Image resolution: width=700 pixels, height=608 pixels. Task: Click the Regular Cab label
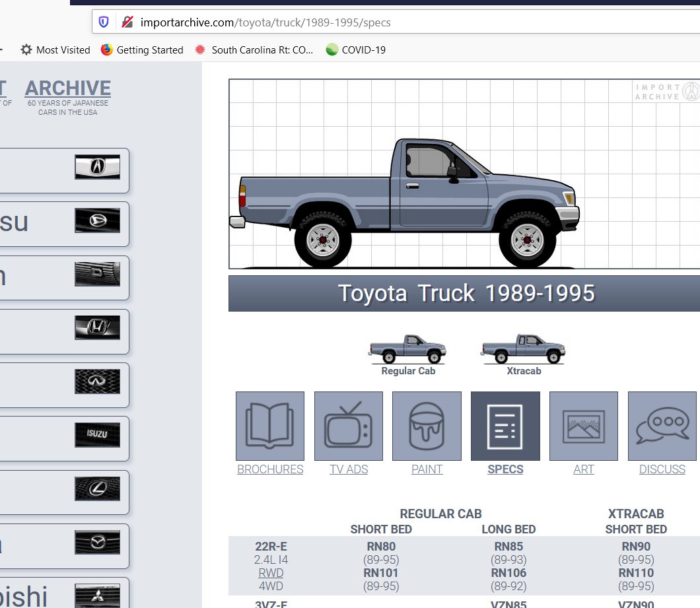[408, 371]
